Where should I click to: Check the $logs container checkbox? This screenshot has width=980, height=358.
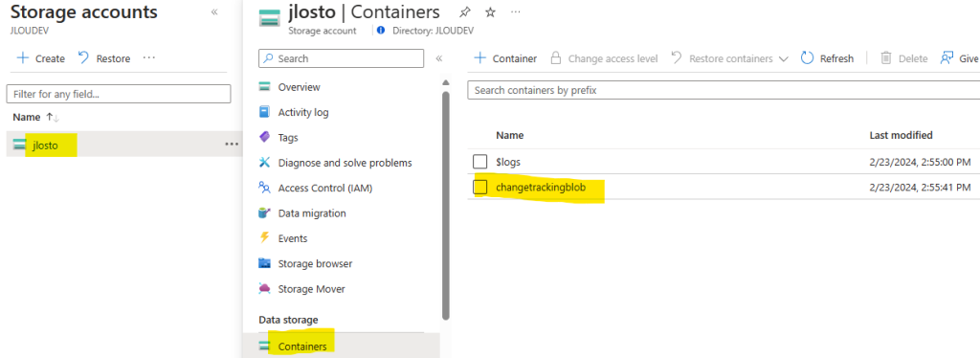(x=480, y=162)
